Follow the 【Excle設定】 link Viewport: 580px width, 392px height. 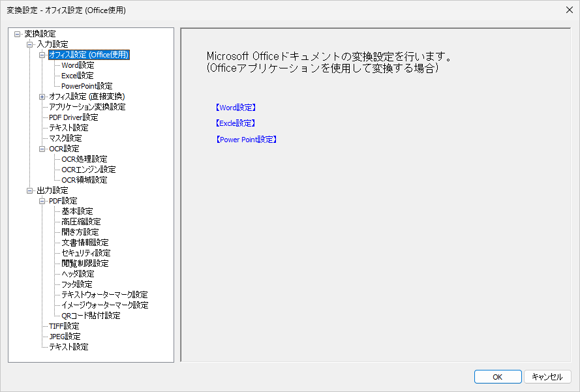tap(236, 123)
